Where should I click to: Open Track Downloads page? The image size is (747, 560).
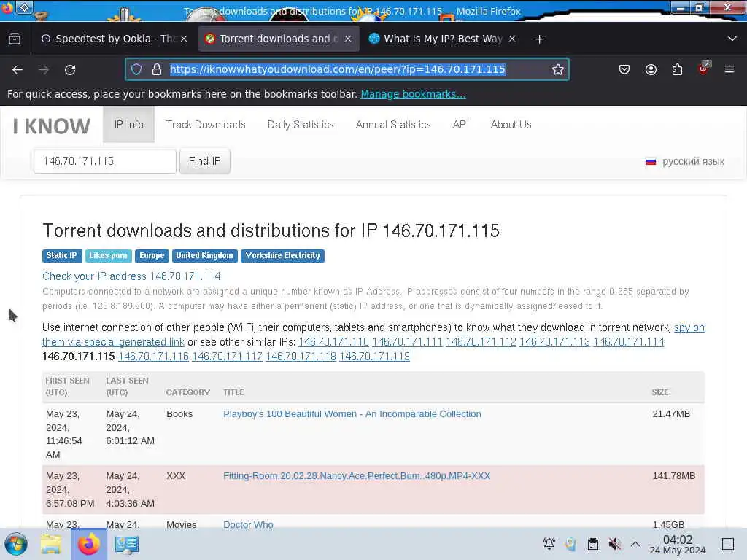[205, 124]
